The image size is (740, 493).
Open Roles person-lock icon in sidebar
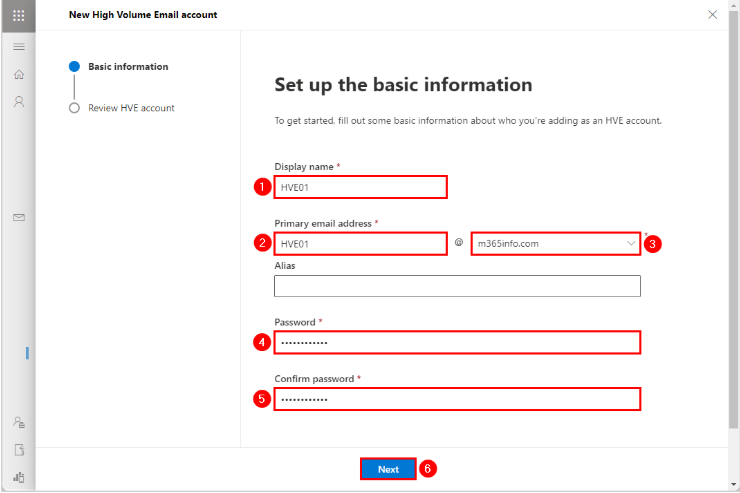[18, 423]
